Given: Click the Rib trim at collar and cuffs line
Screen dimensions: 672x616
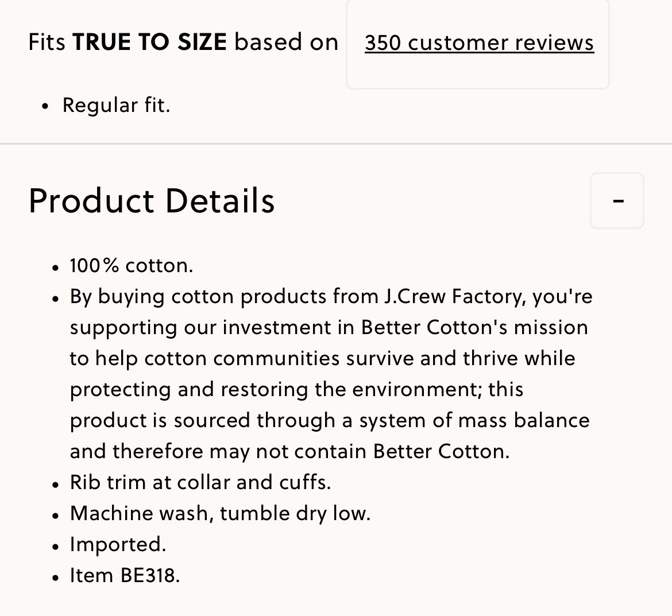Looking at the screenshot, I should coord(200,482).
